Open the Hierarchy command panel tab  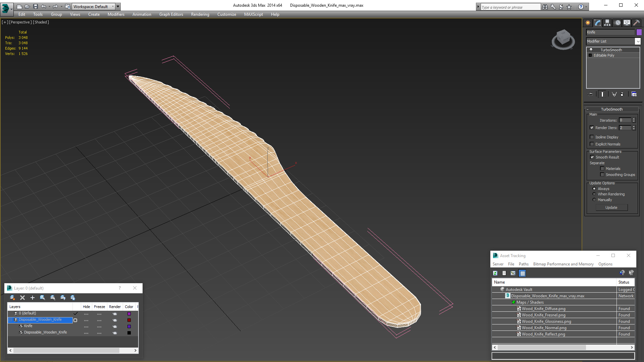[607, 23]
